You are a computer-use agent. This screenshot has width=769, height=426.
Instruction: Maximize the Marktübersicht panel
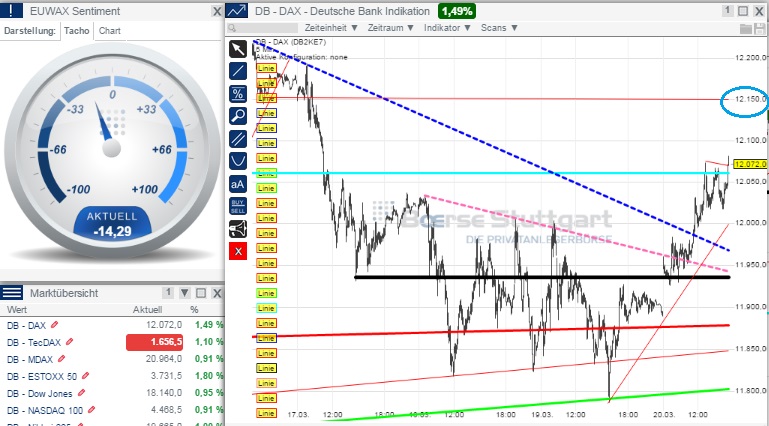pyautogui.click(x=201, y=293)
